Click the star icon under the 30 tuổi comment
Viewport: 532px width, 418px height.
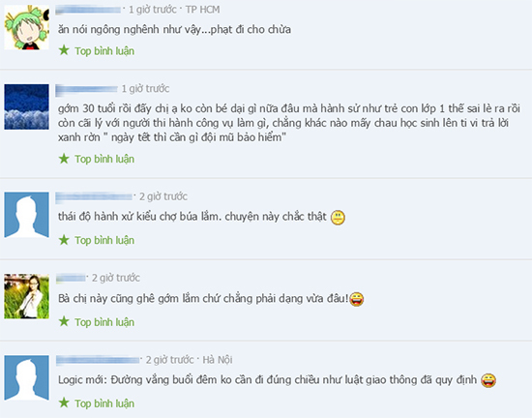(x=64, y=159)
